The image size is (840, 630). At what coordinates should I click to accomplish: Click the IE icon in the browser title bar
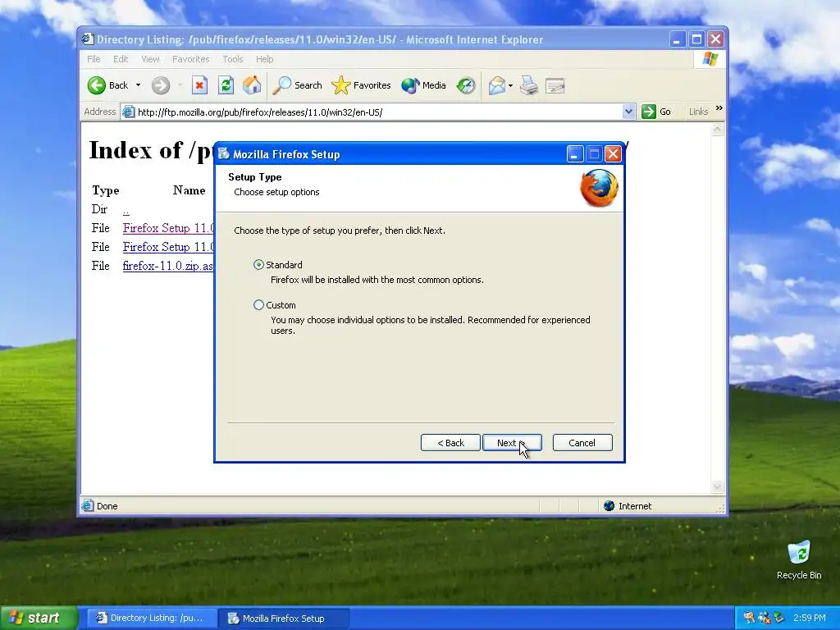point(88,39)
